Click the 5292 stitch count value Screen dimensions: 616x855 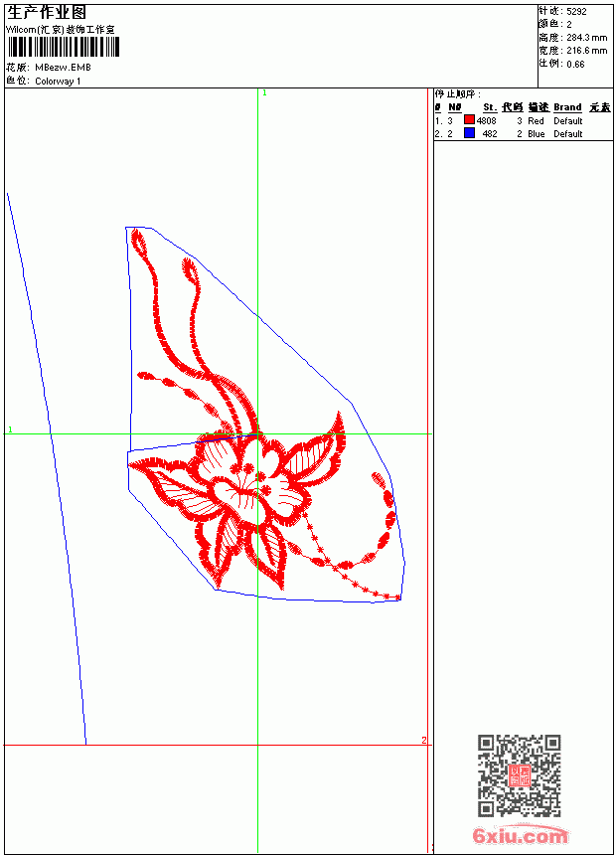pyautogui.click(x=576, y=12)
